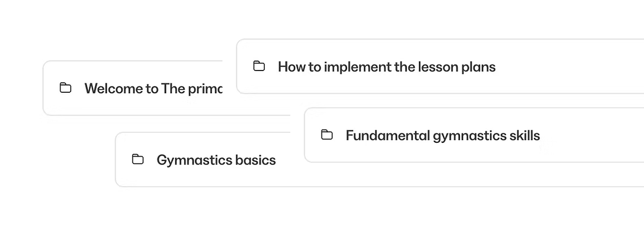Open How to implement the lesson plans
Viewport: 644px width, 250px height.
coord(386,67)
